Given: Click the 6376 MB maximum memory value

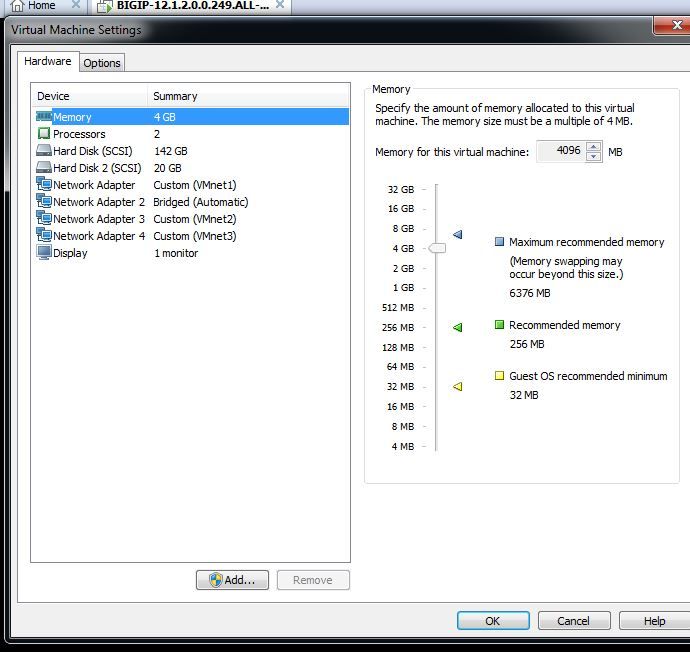Looking at the screenshot, I should [x=530, y=293].
